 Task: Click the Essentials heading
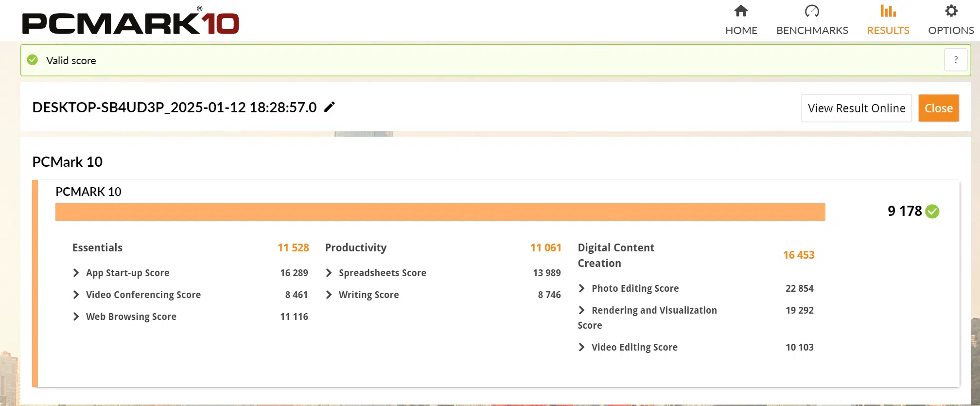coord(97,247)
